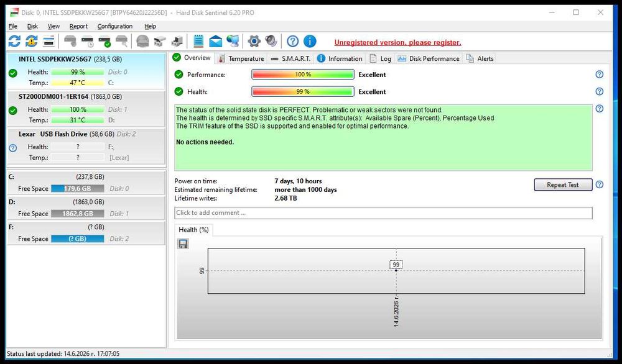Select the Lexar USB Flash Drive entry
622x364 pixels.
86,146
